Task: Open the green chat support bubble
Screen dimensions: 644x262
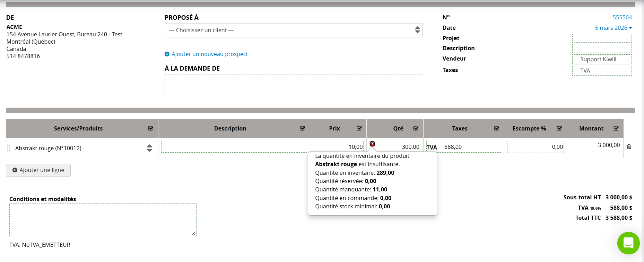Action: click(628, 243)
